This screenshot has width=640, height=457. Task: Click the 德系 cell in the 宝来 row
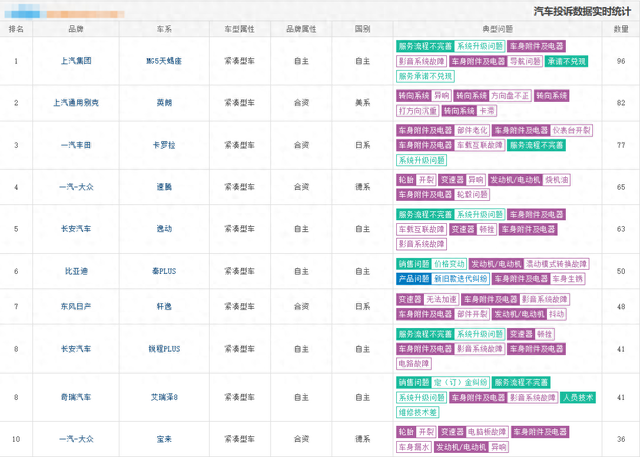(x=362, y=439)
